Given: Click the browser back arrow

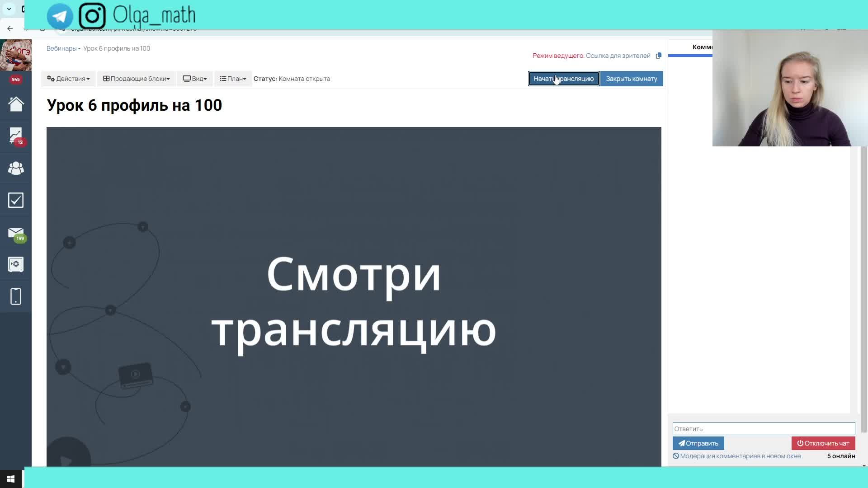Looking at the screenshot, I should (10, 28).
